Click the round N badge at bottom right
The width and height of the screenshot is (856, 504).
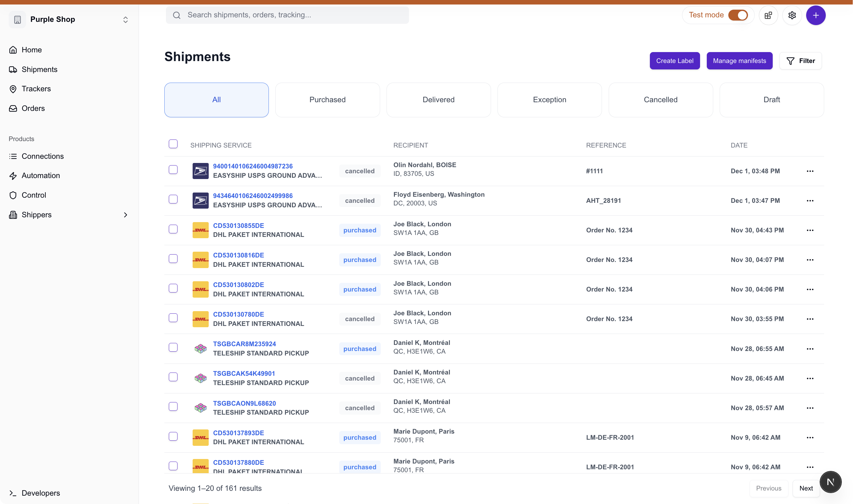coord(830,482)
